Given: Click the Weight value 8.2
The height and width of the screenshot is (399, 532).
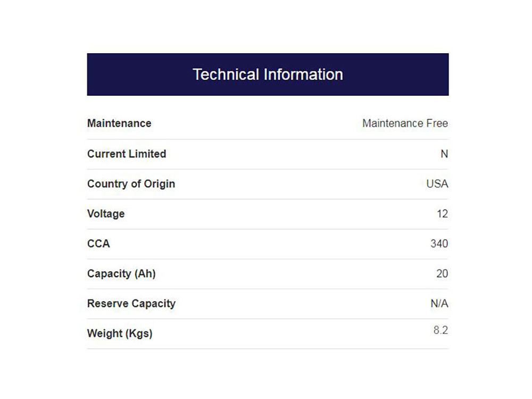Looking at the screenshot, I should coord(440,330).
